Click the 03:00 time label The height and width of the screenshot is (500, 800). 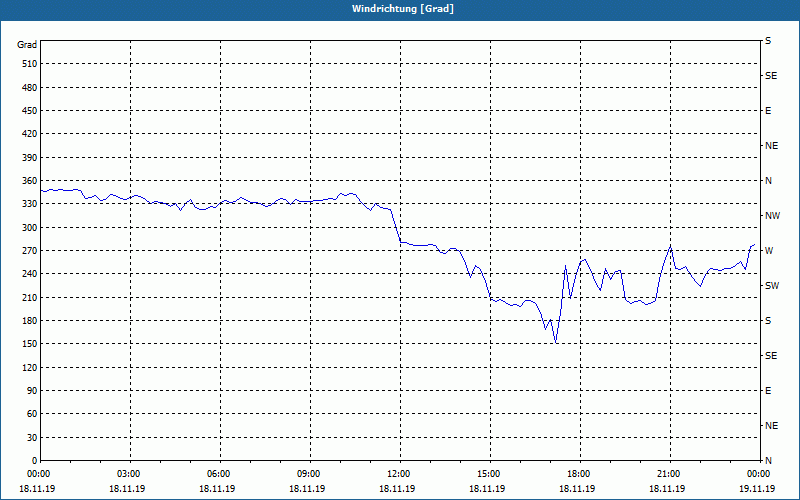128,474
